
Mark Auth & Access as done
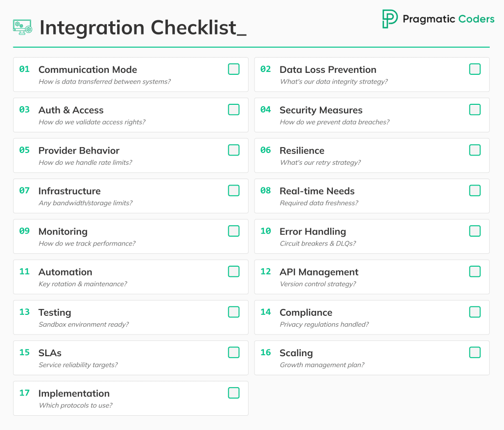click(x=234, y=110)
